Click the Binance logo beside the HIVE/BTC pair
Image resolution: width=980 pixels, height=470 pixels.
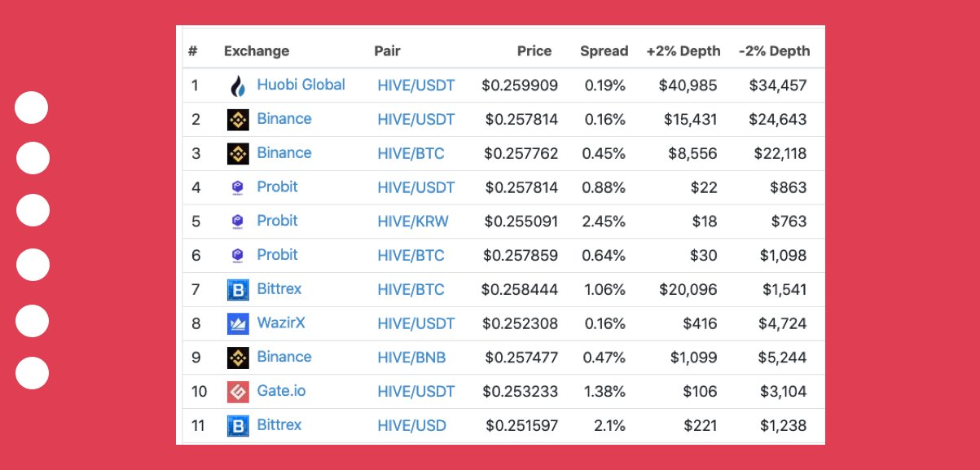[238, 153]
